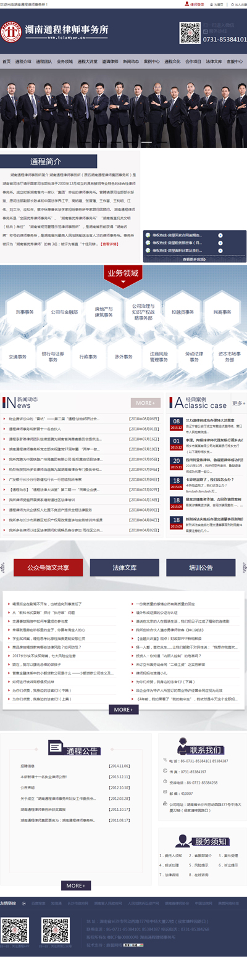Viewport: 247px width, 980px height.
Task: Click MORE+ button beside 新闻动态 News
Action: pyautogui.click(x=145, y=403)
